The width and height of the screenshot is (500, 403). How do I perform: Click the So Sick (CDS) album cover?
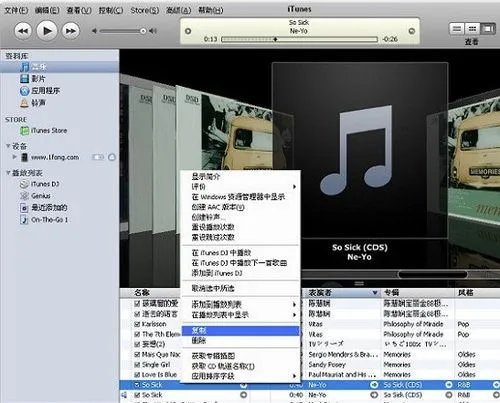click(360, 150)
